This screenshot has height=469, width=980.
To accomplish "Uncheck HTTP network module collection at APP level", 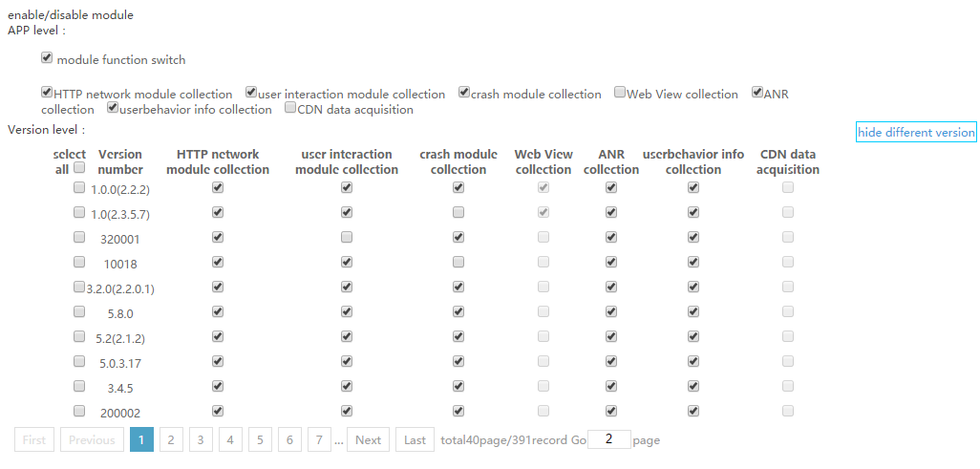I will 47,94.
